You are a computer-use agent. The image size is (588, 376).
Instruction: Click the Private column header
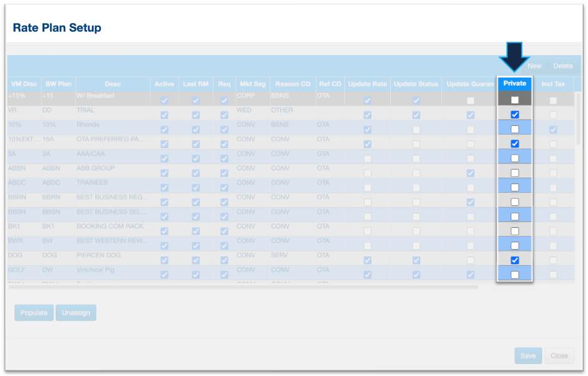click(515, 84)
